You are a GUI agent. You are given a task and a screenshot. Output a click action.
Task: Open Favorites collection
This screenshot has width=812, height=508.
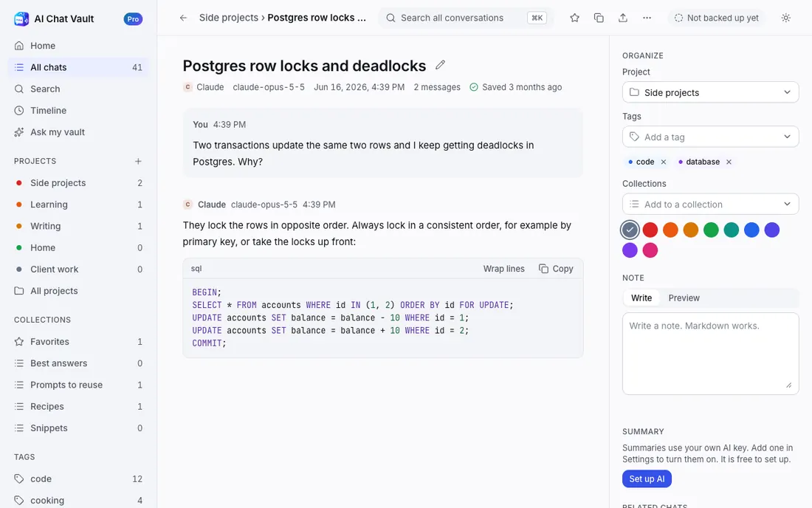(x=78, y=342)
